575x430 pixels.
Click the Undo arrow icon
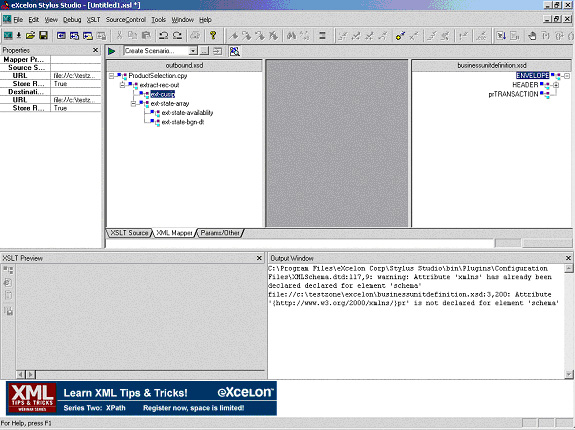tap(164, 36)
